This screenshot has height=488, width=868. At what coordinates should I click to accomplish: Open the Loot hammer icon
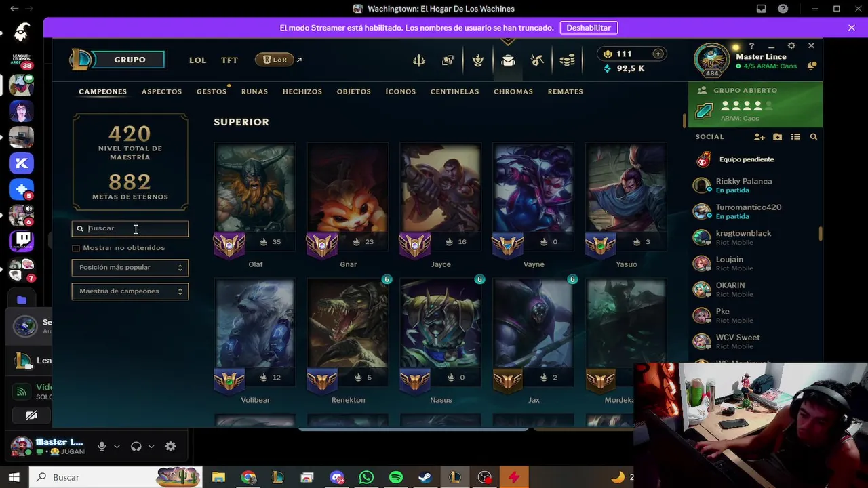(x=537, y=60)
